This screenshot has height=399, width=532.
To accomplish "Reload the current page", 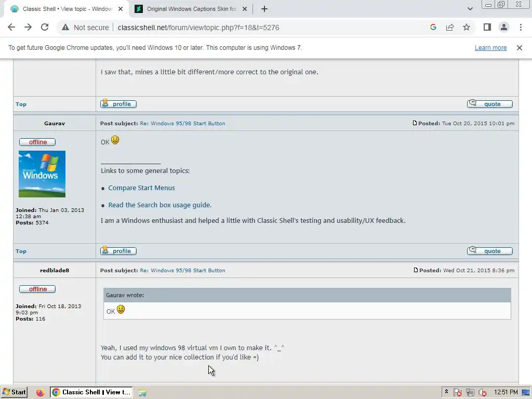I will pos(45,27).
